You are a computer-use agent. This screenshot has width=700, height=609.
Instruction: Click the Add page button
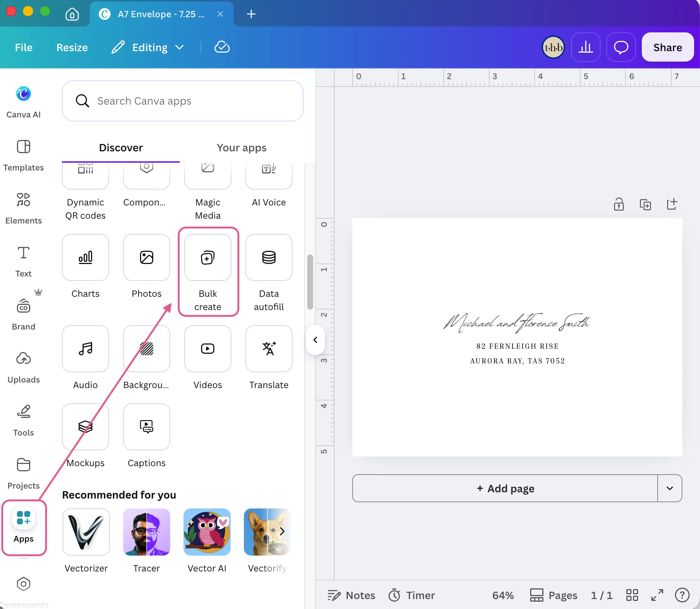pos(505,488)
